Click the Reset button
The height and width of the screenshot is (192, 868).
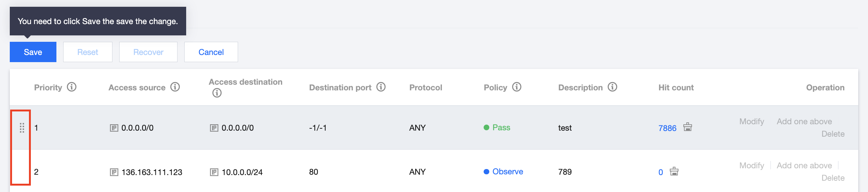point(88,52)
